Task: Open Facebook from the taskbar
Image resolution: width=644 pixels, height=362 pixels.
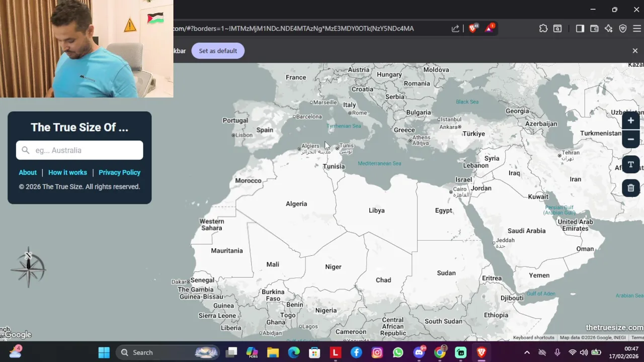Action: 356,352
